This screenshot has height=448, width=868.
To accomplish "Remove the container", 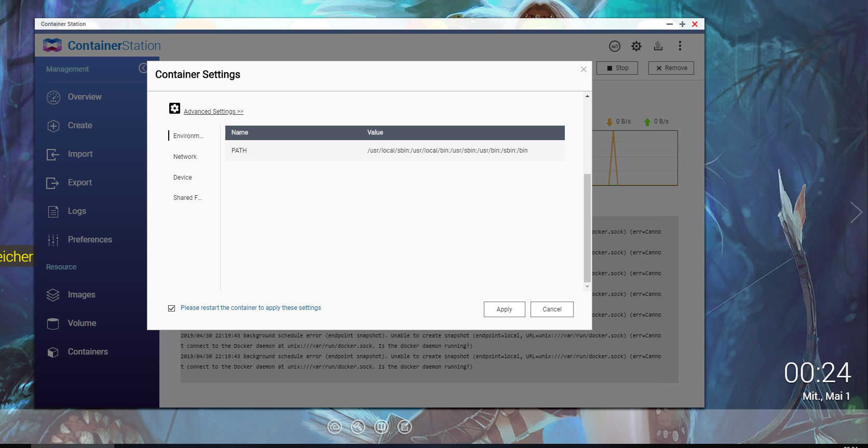I will 671,68.
